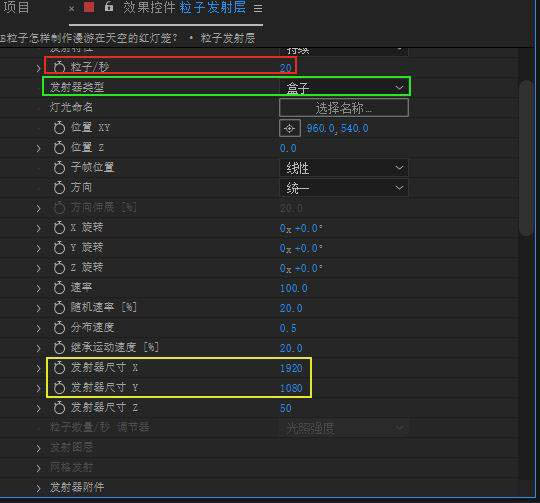The image size is (540, 503).
Task: Click the 粒子/秒 value 20
Action: [x=286, y=68]
